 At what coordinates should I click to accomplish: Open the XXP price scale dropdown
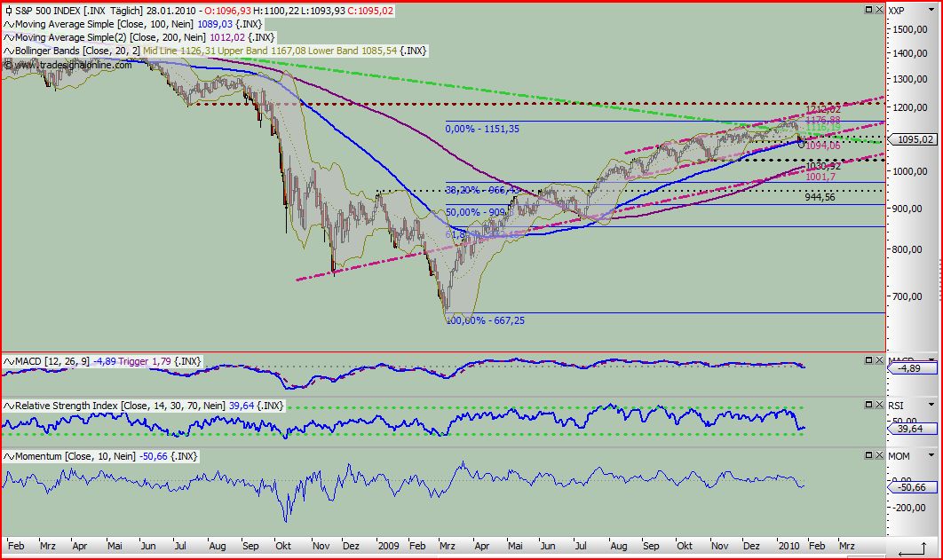tap(931, 9)
